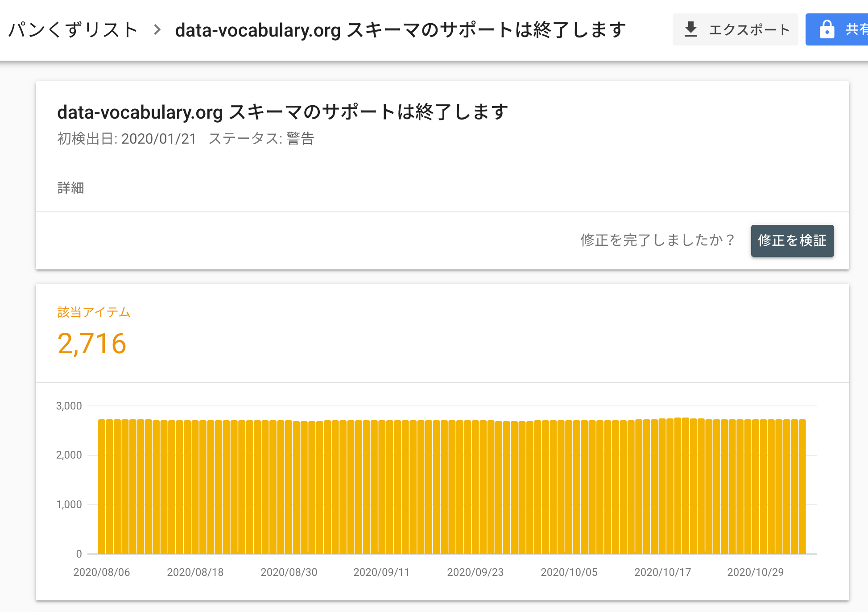Click the エクスポート label

tap(749, 30)
